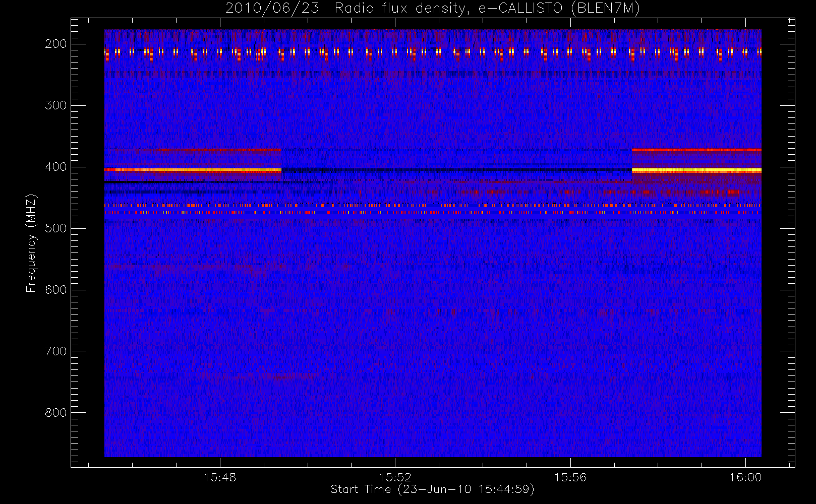
Task: Click the 15:52 time tick label
Action: tap(395, 477)
